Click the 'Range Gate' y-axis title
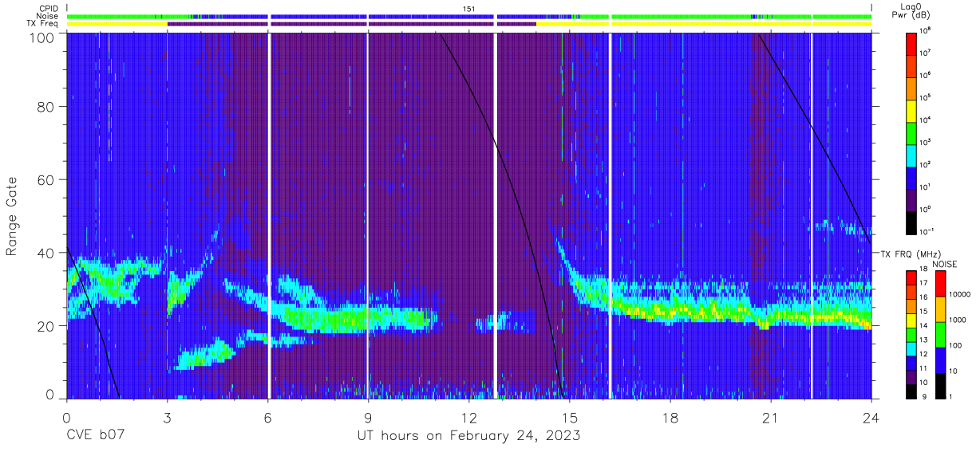 point(12,217)
